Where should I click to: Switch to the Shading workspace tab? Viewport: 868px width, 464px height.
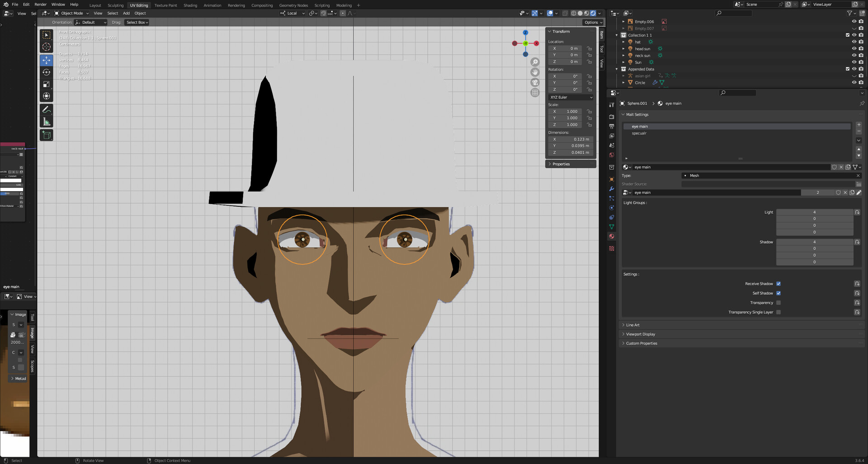coord(190,5)
